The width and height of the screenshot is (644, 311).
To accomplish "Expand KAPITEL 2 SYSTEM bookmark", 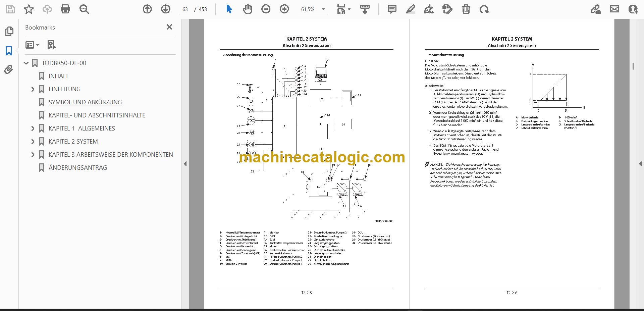I will point(33,142).
